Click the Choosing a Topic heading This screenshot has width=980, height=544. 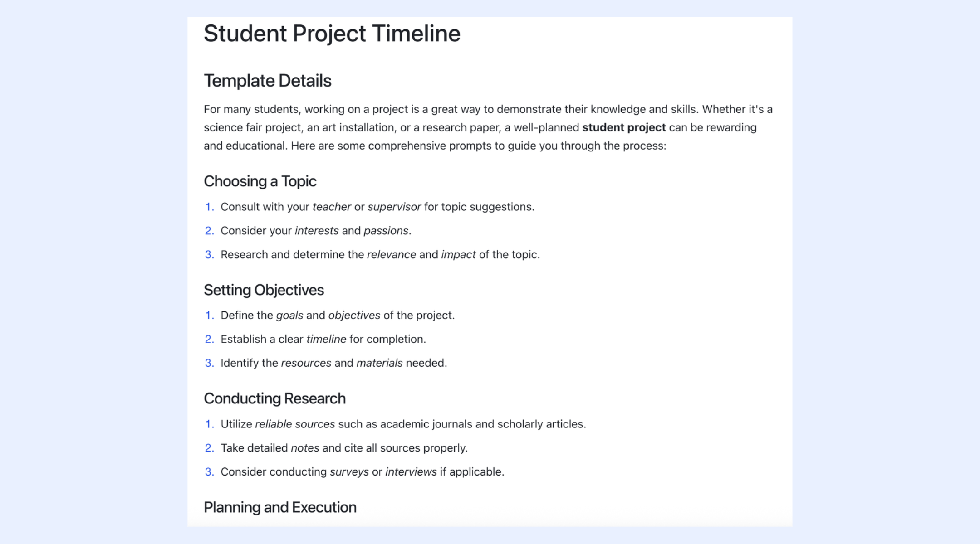click(260, 181)
